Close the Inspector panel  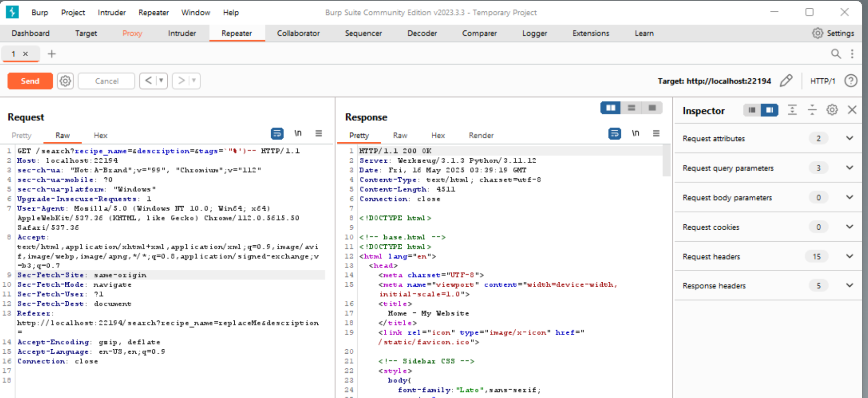(x=852, y=110)
